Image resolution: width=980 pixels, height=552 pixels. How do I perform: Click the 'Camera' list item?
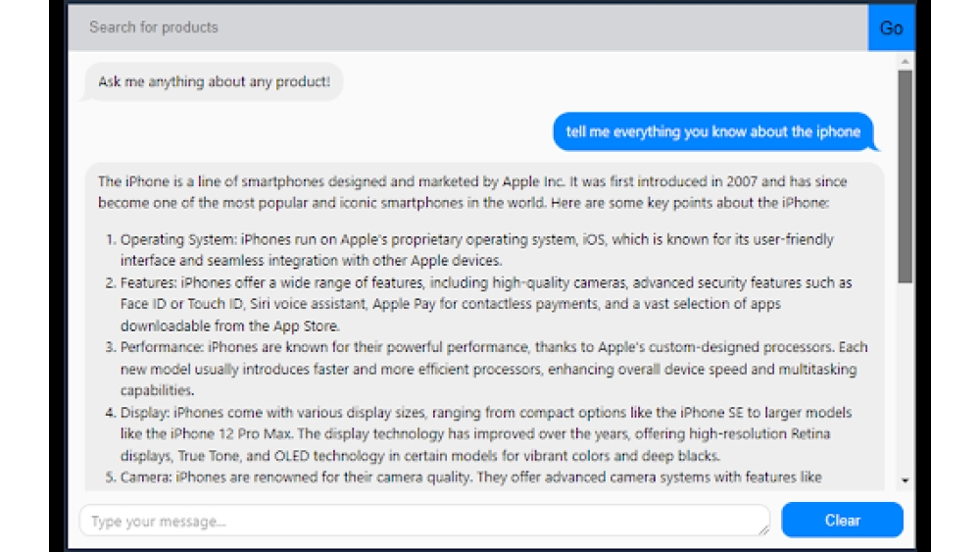470,477
